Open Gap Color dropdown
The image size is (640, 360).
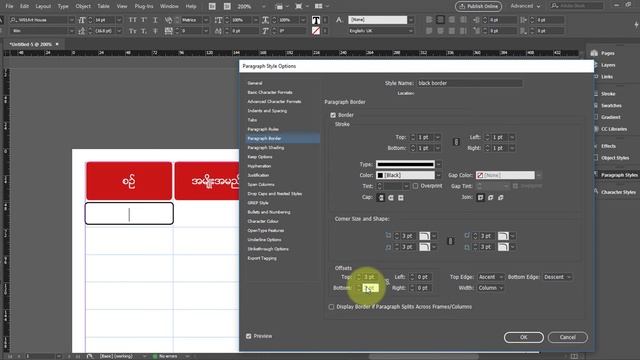[538, 176]
